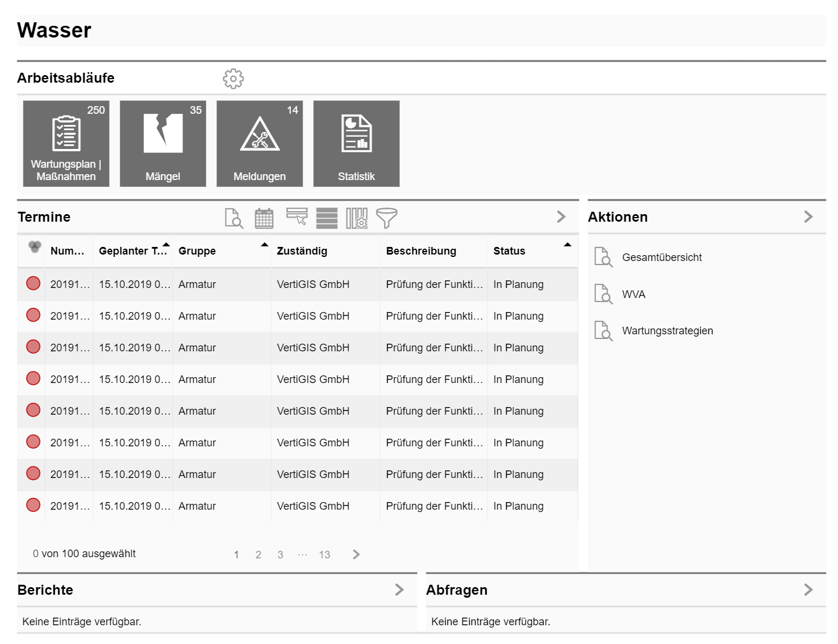Click the 14 badge on Meldungen tile

point(293,110)
